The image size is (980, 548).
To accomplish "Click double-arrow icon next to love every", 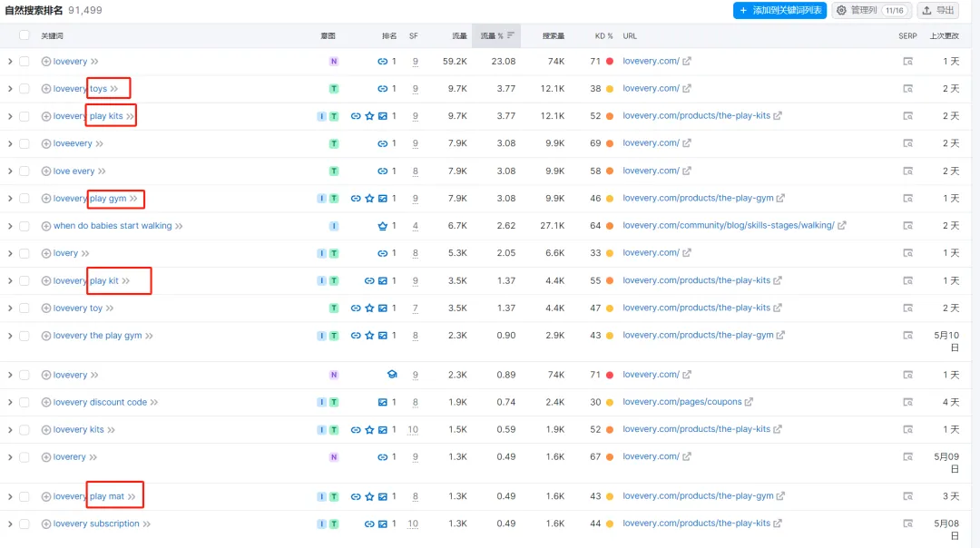I will click(x=102, y=171).
